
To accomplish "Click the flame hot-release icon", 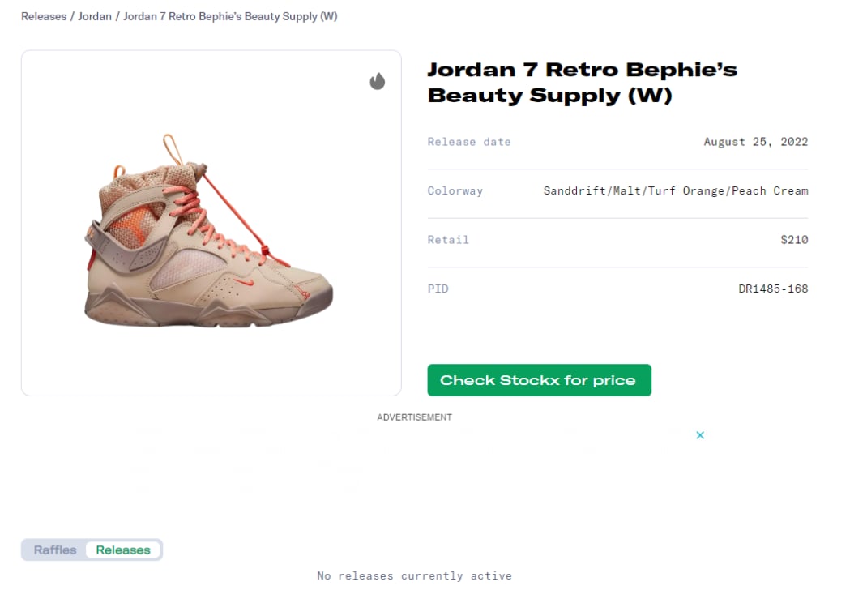I will pos(377,81).
